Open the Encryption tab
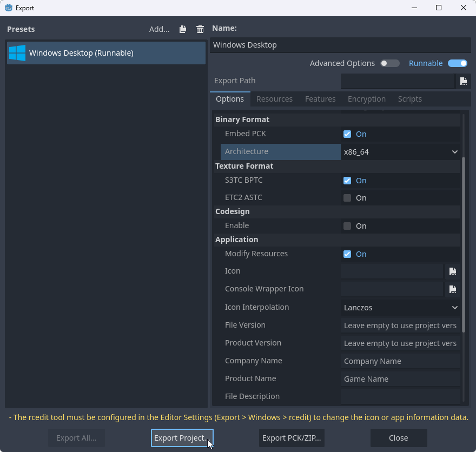Image resolution: width=476 pixels, height=452 pixels. (366, 99)
